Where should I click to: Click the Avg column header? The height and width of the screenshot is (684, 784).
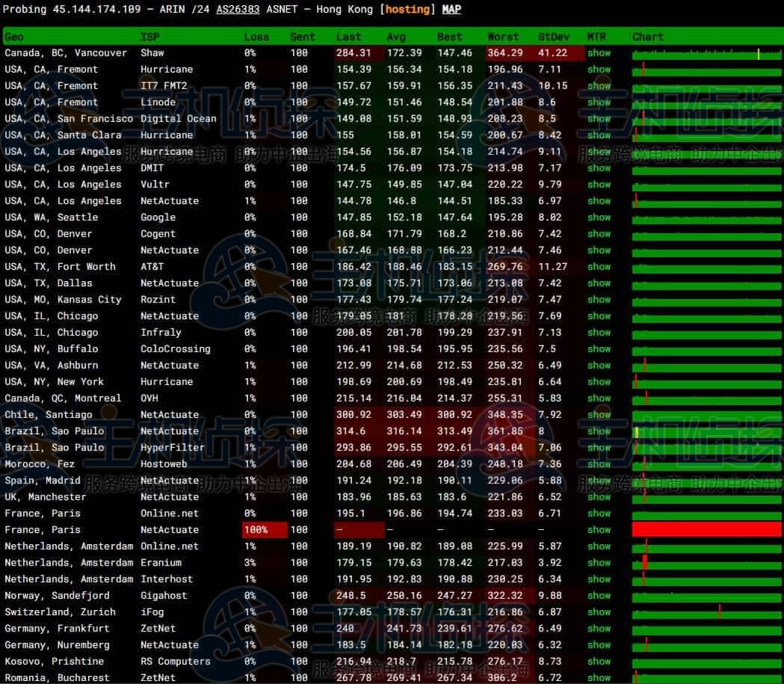396,37
